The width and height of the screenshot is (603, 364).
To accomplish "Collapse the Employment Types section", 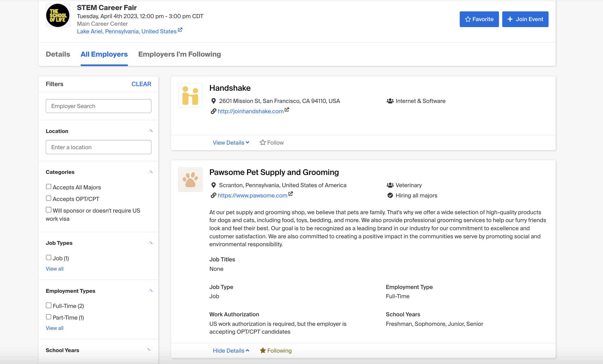I will 150,291.
